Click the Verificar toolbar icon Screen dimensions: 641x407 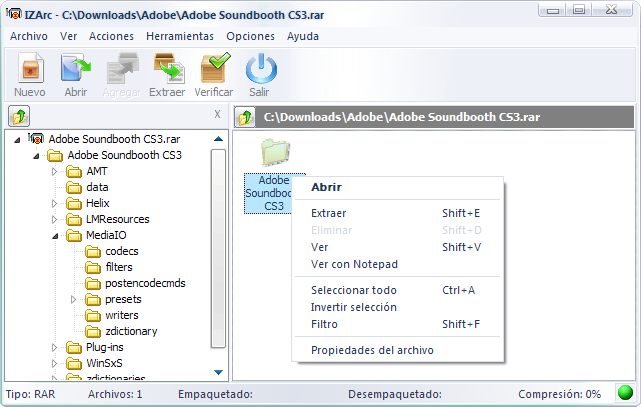214,71
